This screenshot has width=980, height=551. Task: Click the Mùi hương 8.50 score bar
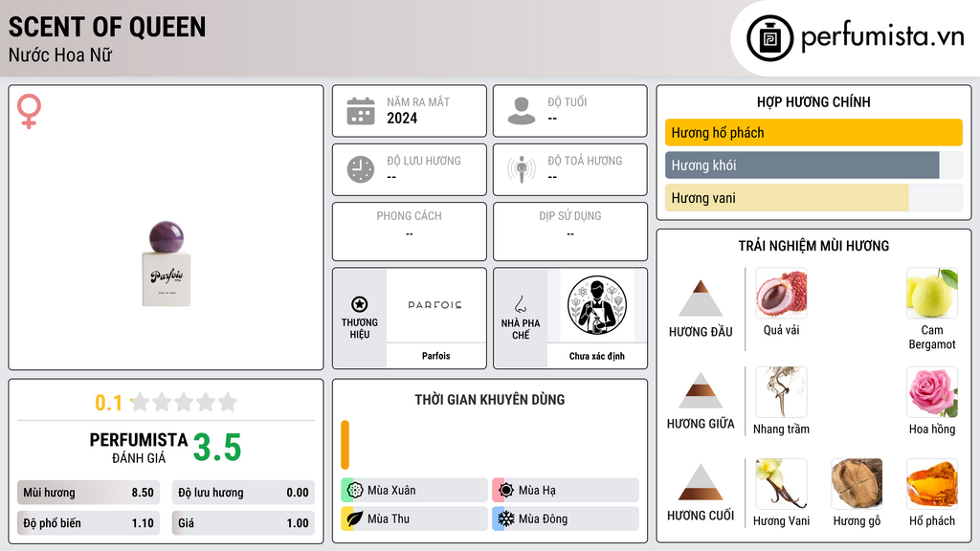(88, 493)
